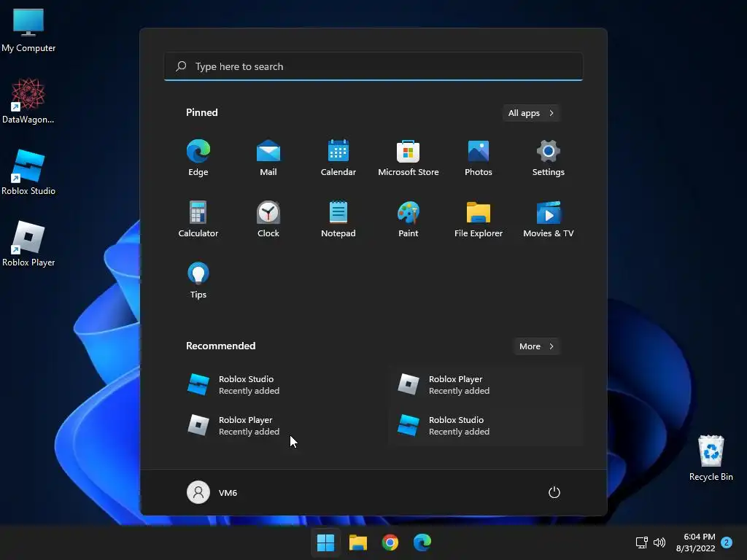Open the Calculator app
Viewport: 747px width, 560px height.
[198, 219]
